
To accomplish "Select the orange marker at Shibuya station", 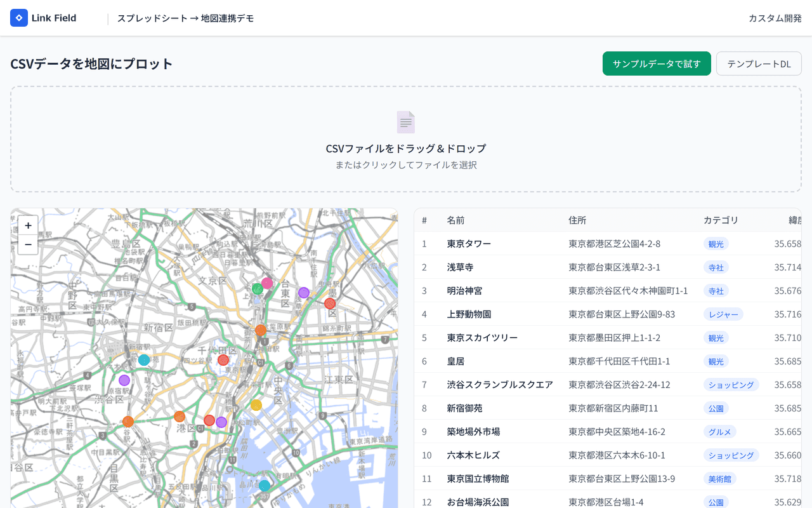I will (128, 422).
